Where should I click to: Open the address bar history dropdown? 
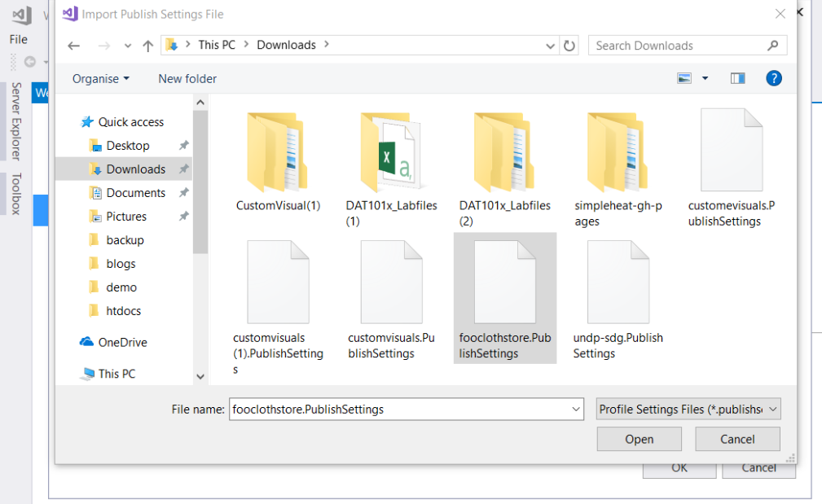pos(550,46)
